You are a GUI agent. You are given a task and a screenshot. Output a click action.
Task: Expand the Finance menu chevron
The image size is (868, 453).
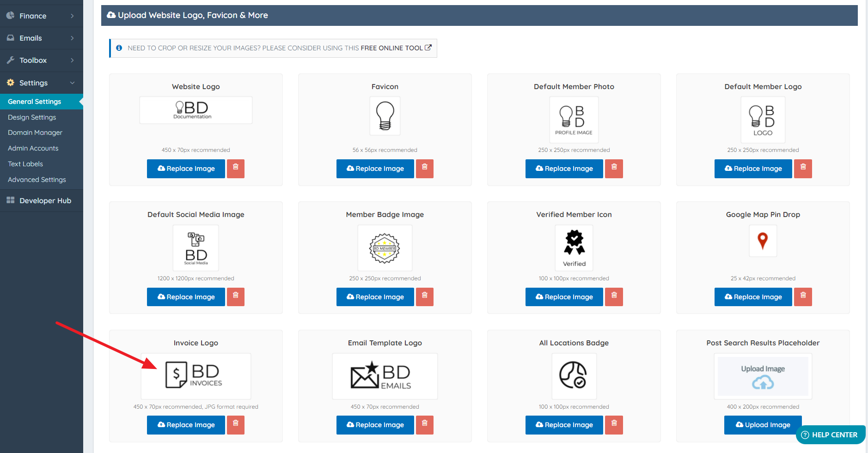pyautogui.click(x=72, y=16)
